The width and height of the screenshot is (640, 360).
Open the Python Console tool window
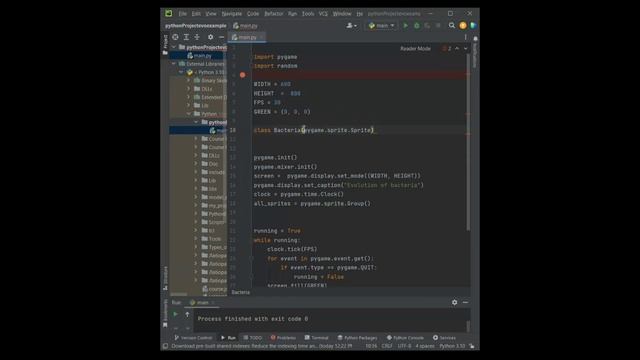click(405, 338)
